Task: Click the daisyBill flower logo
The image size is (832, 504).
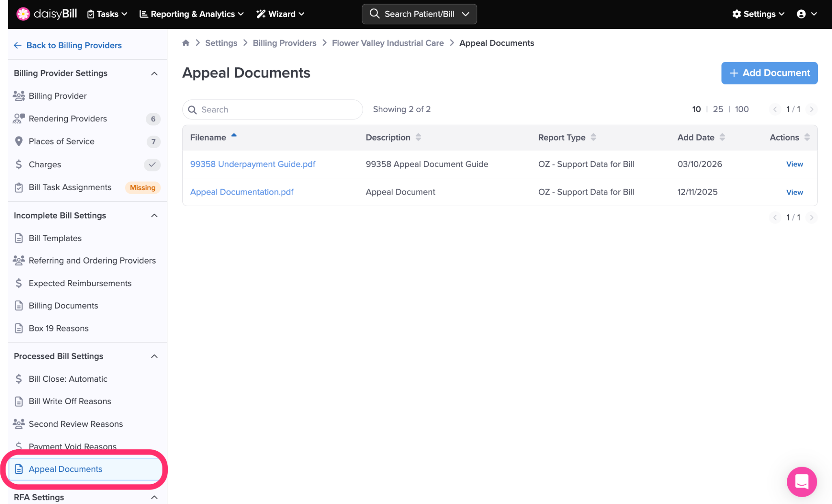Action: [23, 14]
